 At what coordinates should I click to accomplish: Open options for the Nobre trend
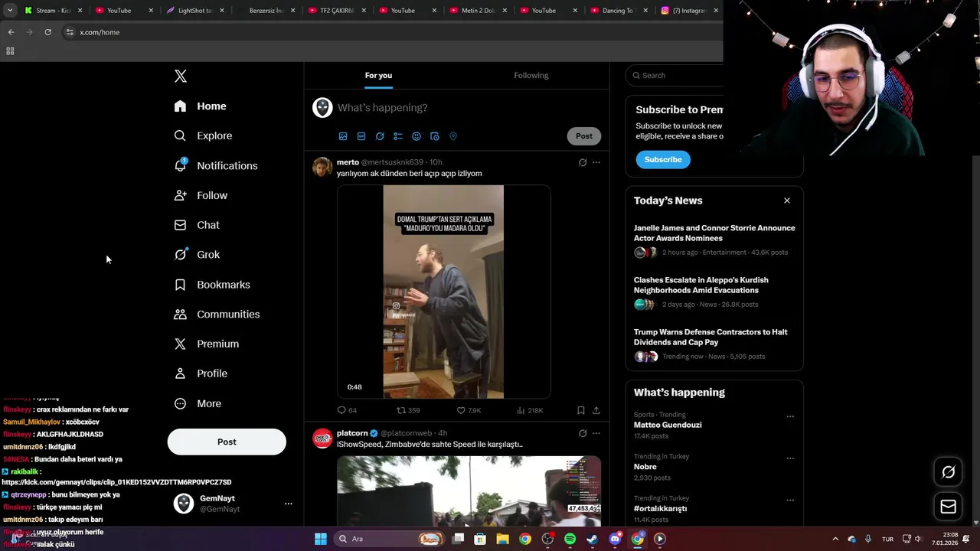tap(790, 458)
